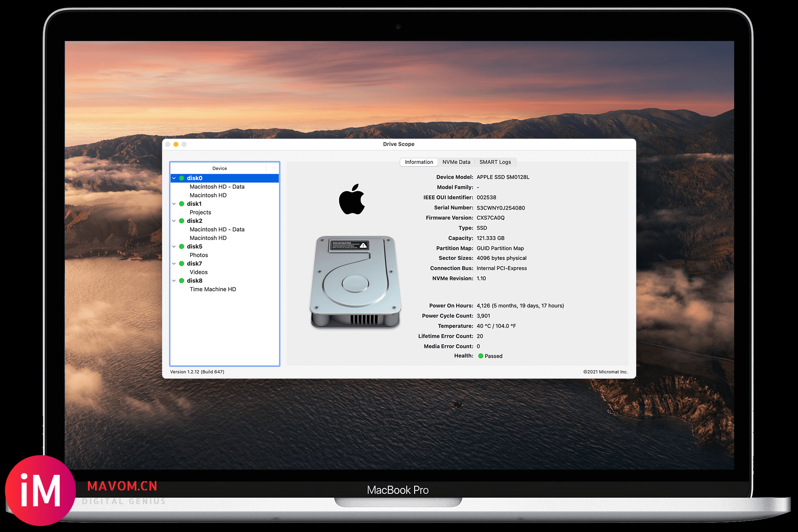Collapse the disk0 tree entry
Image resolution: width=798 pixels, height=532 pixels.
click(174, 178)
